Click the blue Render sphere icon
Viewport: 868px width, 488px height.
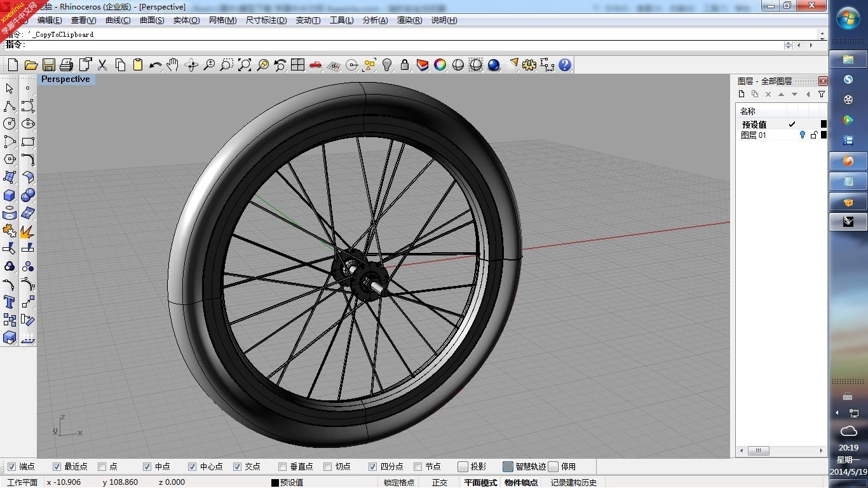[494, 65]
